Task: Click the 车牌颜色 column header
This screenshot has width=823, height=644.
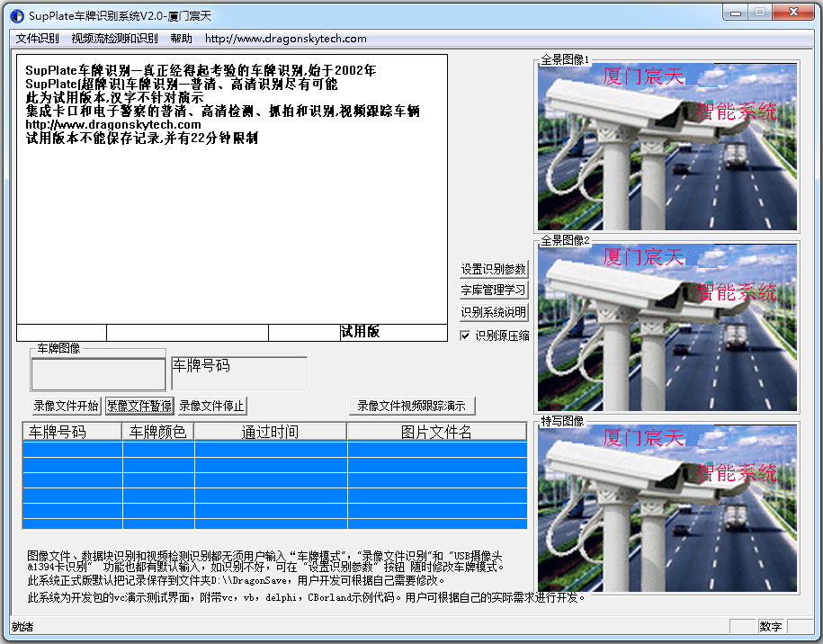Action: tap(158, 432)
